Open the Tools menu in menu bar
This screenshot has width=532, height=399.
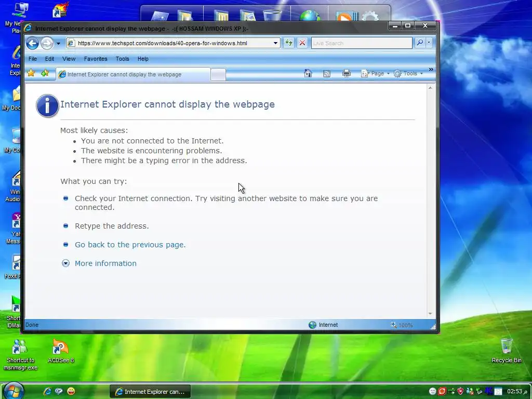tap(122, 59)
